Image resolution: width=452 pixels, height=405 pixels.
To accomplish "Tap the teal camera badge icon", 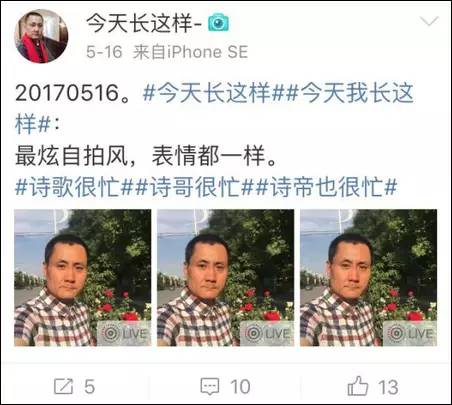I will [218, 23].
